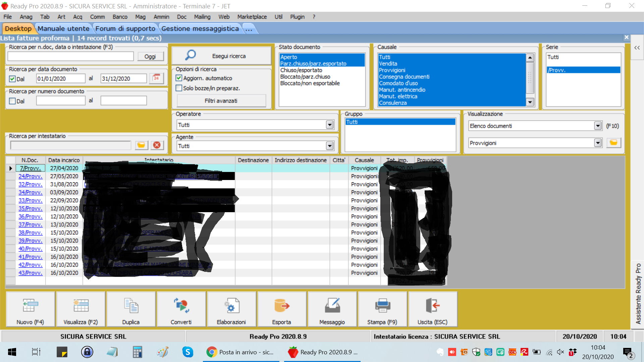
Task: Create new document with Nuovo (F4)
Action: click(31, 309)
